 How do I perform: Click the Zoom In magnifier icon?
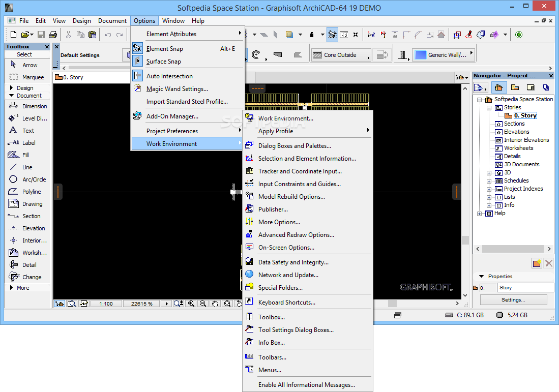(191, 304)
